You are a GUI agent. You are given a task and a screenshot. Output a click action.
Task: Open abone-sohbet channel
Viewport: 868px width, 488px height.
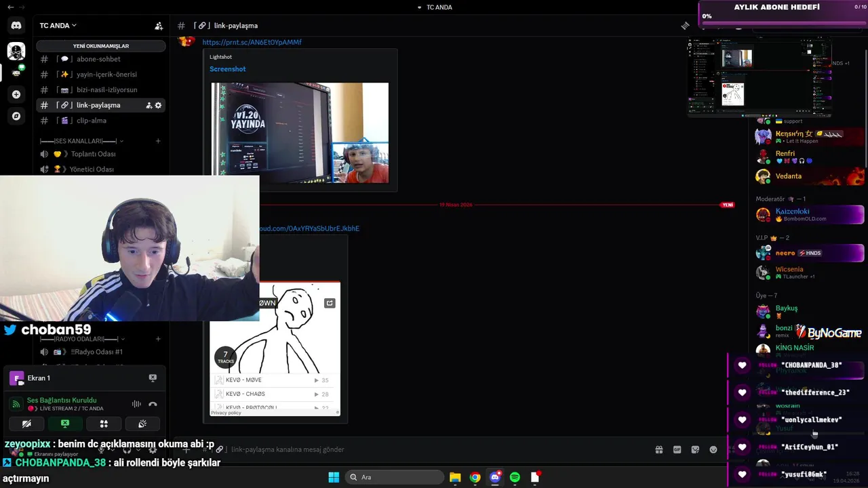(100, 59)
